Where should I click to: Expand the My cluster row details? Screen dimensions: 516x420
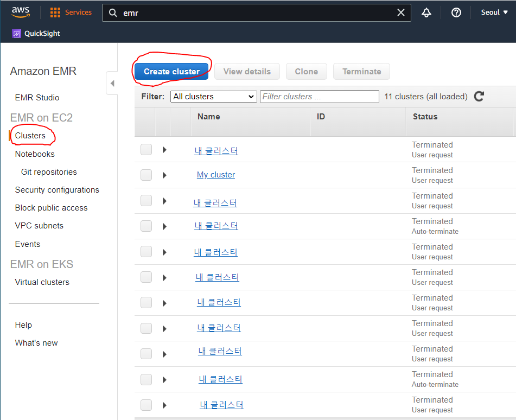point(164,175)
